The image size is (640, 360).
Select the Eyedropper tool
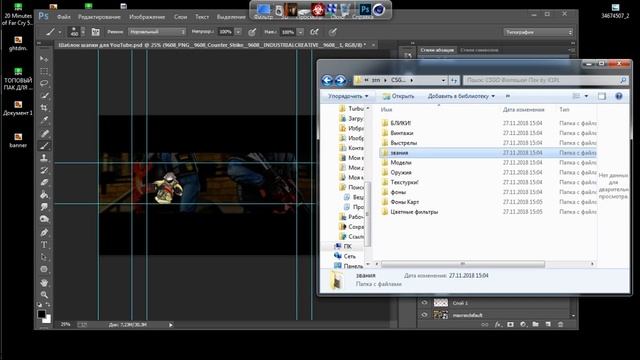44,120
